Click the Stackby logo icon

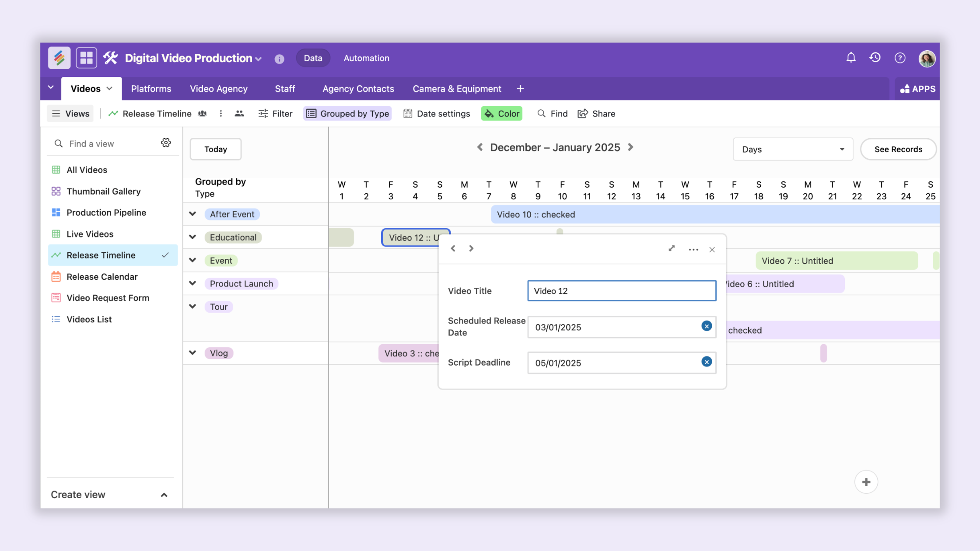(59, 58)
